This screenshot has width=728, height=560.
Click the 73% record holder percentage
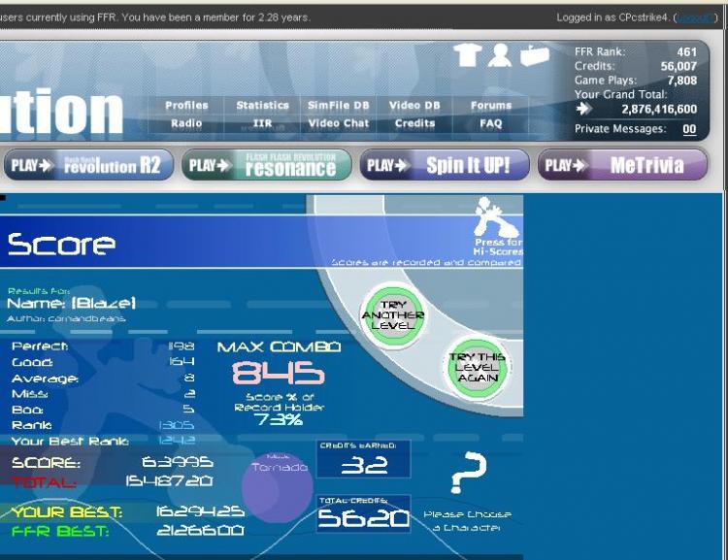point(279,419)
